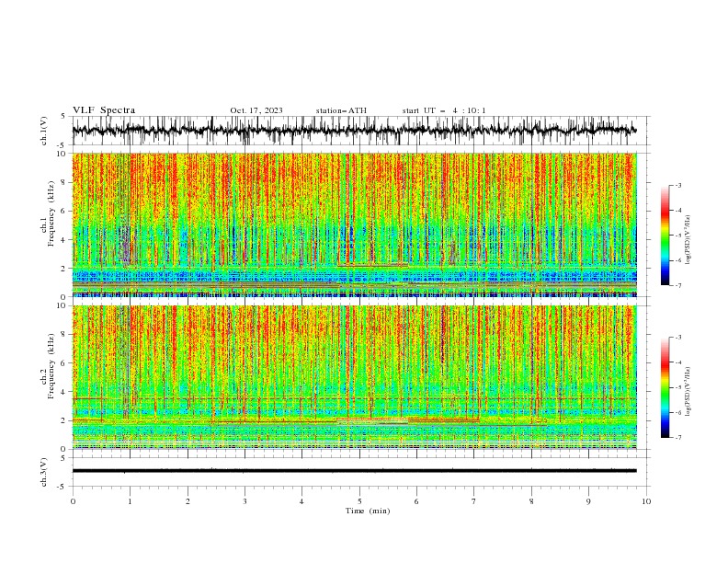The width and height of the screenshot is (728, 563).
Task: Click the time axis tick label "5"
Action: click(359, 501)
